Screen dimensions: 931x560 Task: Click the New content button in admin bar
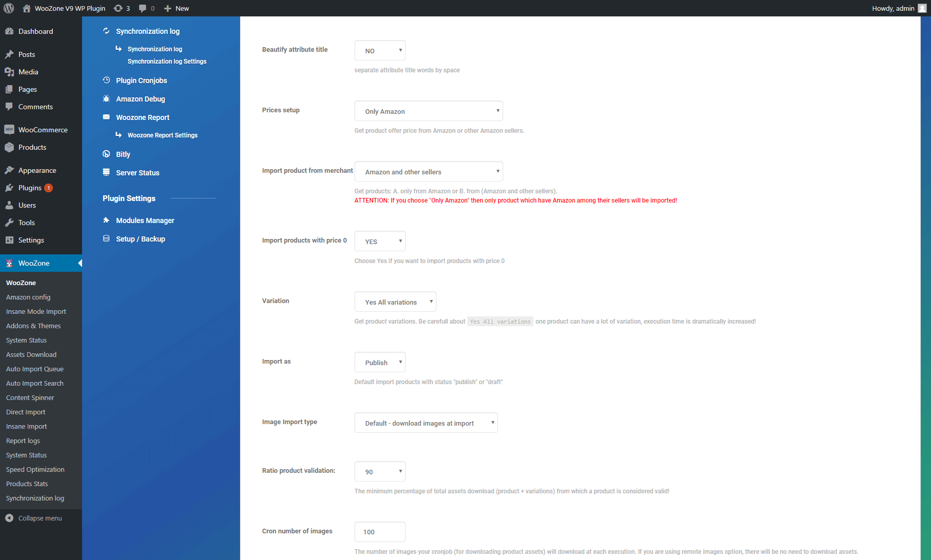pos(176,8)
